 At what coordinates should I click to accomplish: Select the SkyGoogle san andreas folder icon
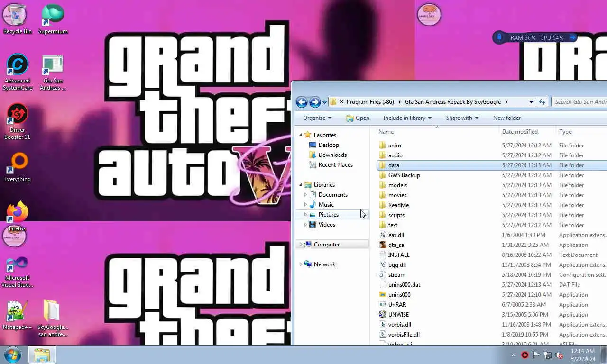pyautogui.click(x=53, y=318)
